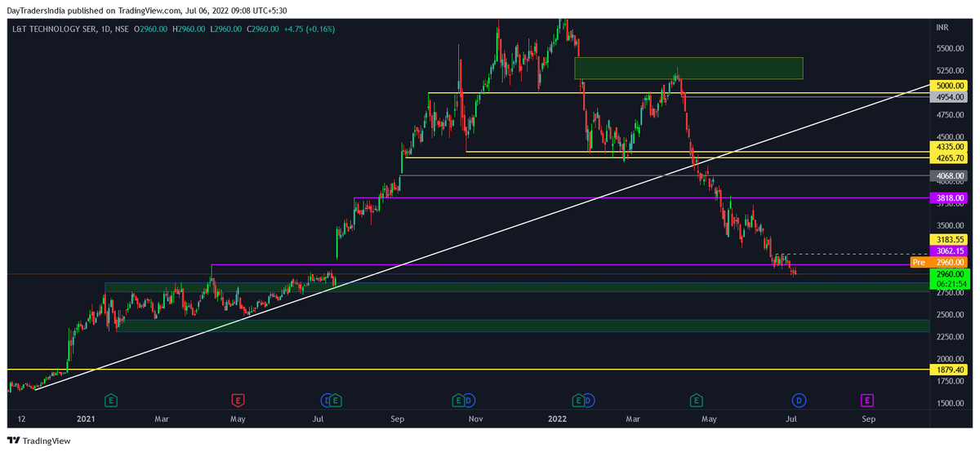Image resolution: width=980 pixels, height=452 pixels.
Task: Select the yellow 1879.40 price label
Action: pos(950,370)
